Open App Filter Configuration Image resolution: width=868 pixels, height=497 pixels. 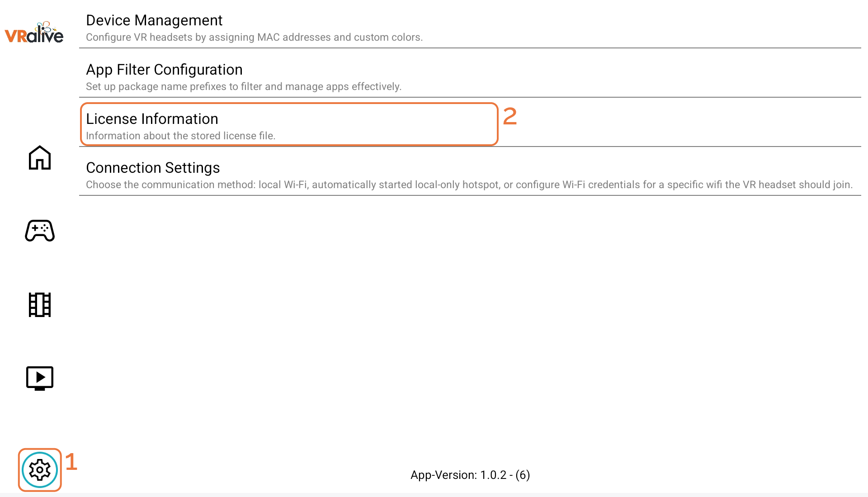pyautogui.click(x=164, y=70)
